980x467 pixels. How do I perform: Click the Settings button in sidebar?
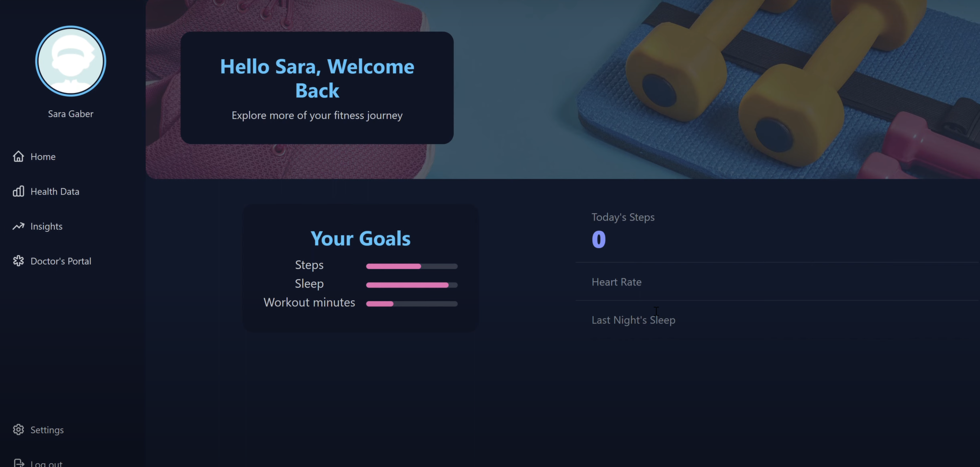tap(47, 430)
